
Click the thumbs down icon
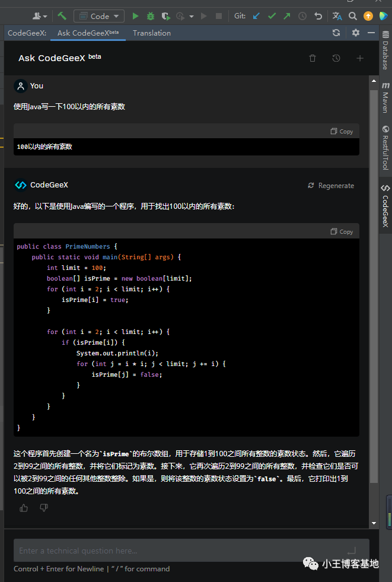click(44, 508)
